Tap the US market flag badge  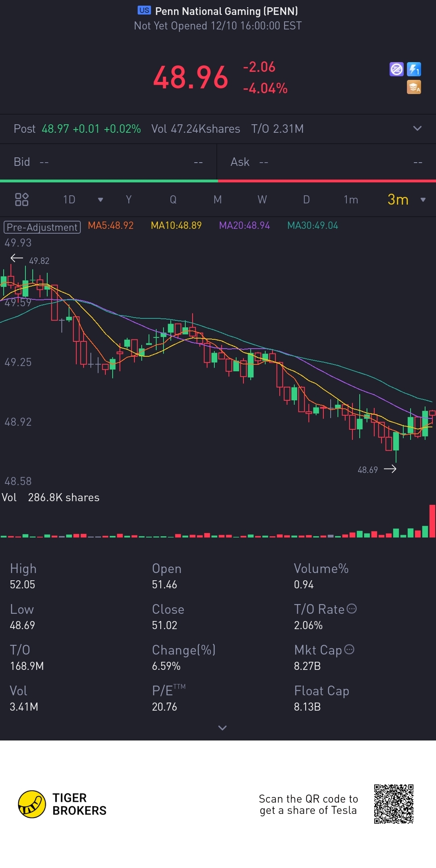click(x=144, y=10)
